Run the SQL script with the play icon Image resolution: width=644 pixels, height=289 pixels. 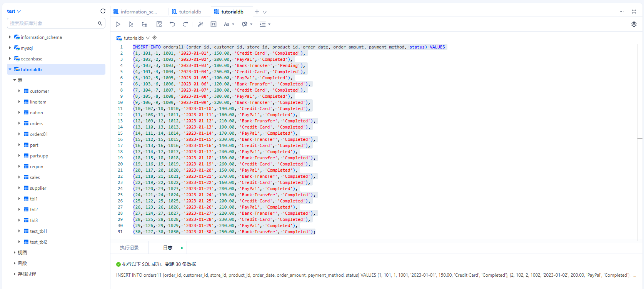pos(118,24)
